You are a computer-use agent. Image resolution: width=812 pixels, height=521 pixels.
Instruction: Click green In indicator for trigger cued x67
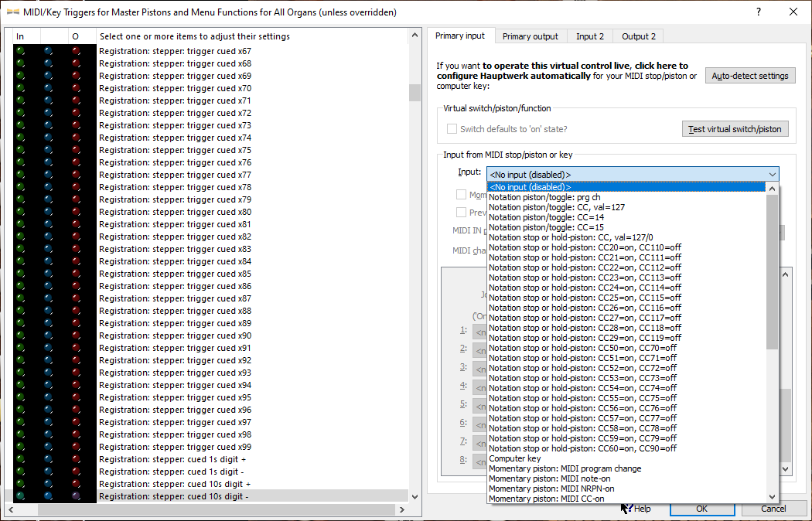pyautogui.click(x=20, y=51)
